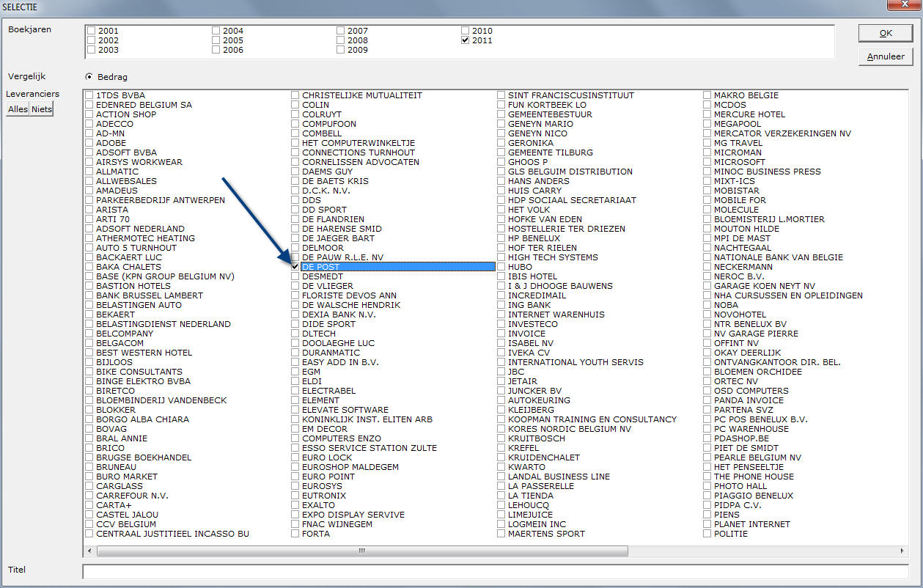
Task: Click the horizontal scrollbar thumb of suppliers list
Action: coord(362,551)
